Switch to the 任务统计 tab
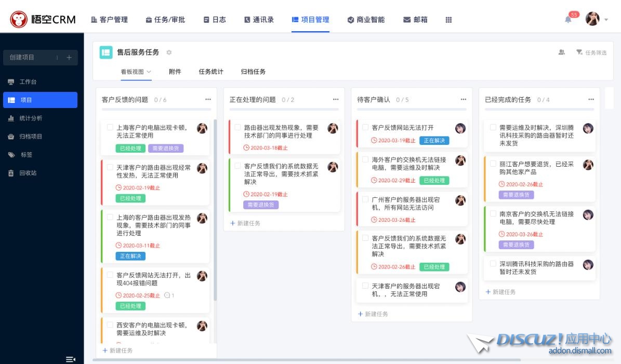 [211, 72]
